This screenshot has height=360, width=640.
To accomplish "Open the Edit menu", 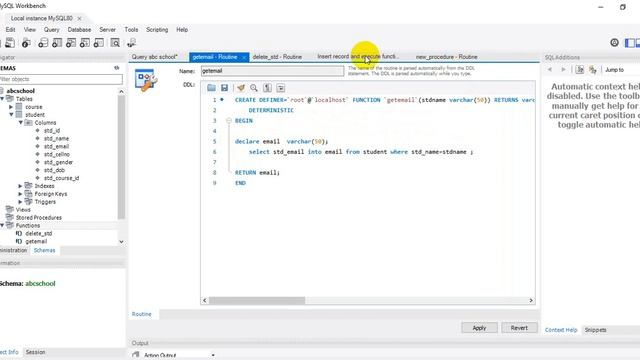I will coord(10,30).
